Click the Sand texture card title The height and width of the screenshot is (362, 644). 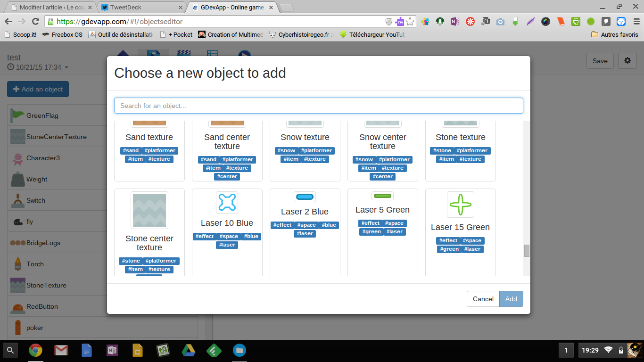149,137
